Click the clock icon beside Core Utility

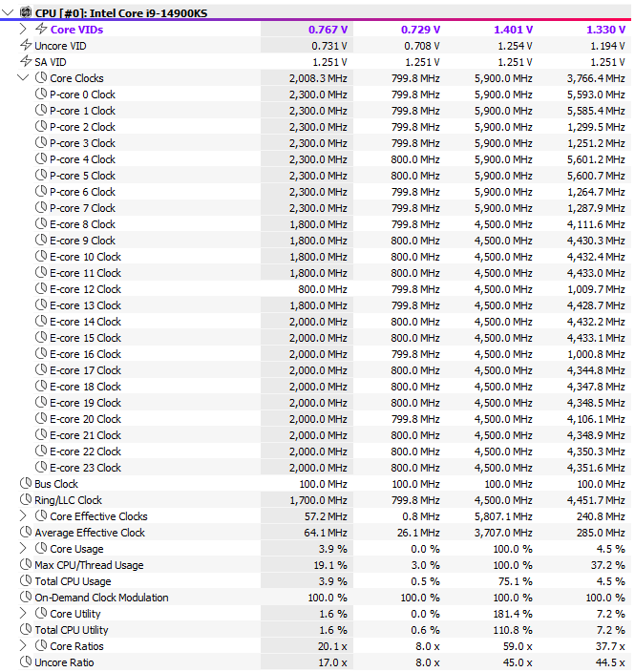(41, 613)
